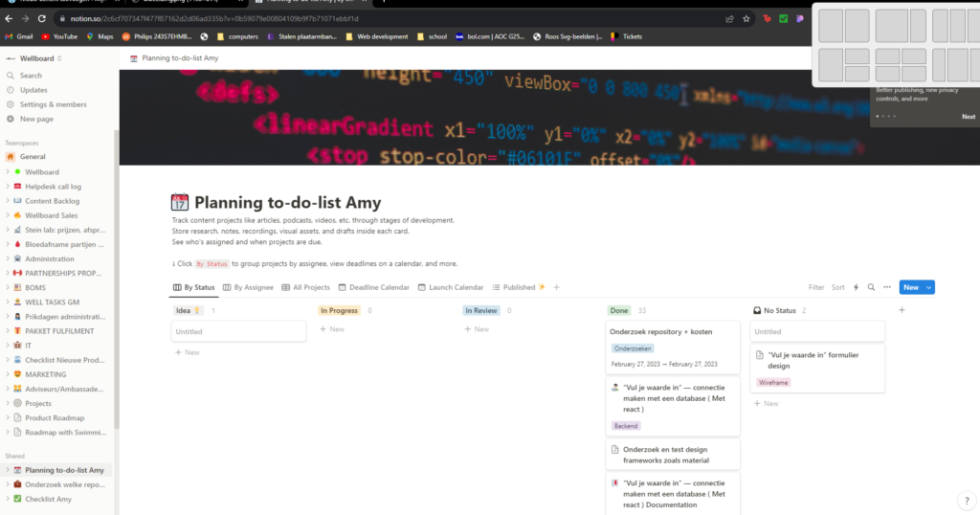Viewport: 980px width, 515px height.
Task: Open school bookmark folder
Action: [x=432, y=36]
